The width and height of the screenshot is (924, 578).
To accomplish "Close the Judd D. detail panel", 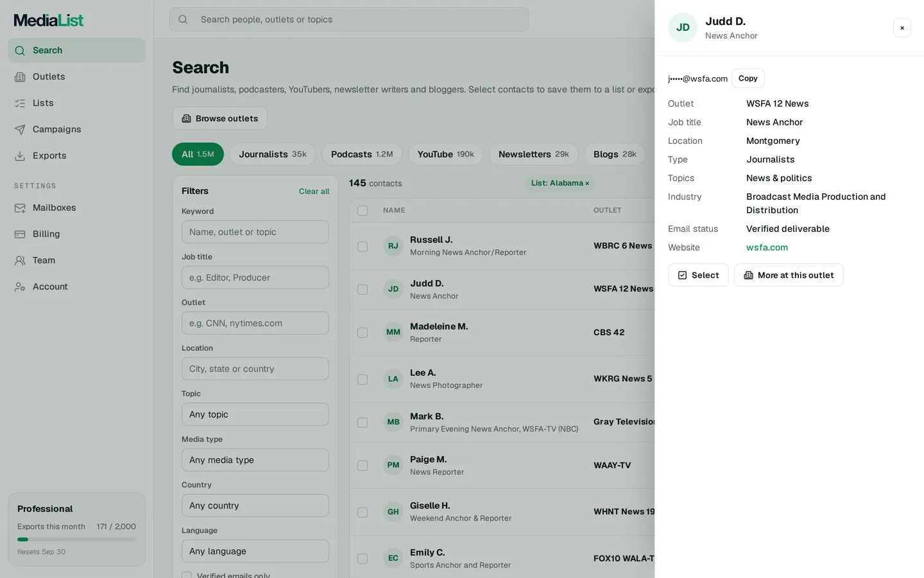I will 902,28.
